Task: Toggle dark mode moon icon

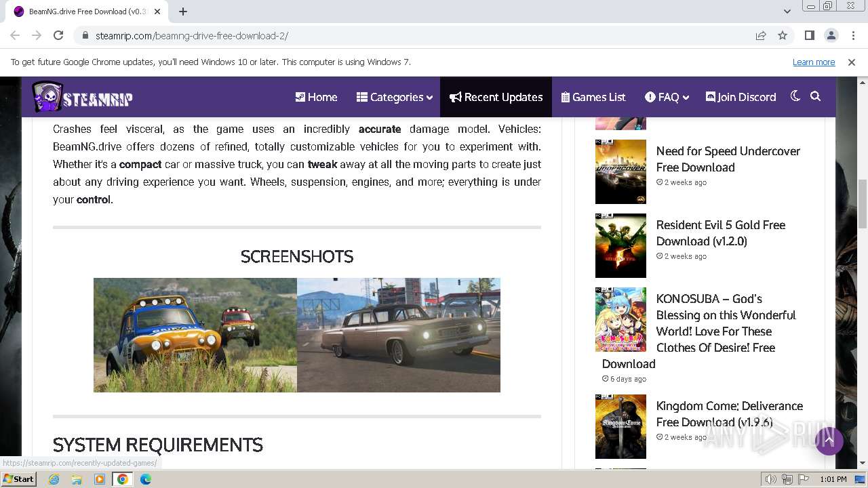Action: pos(795,96)
